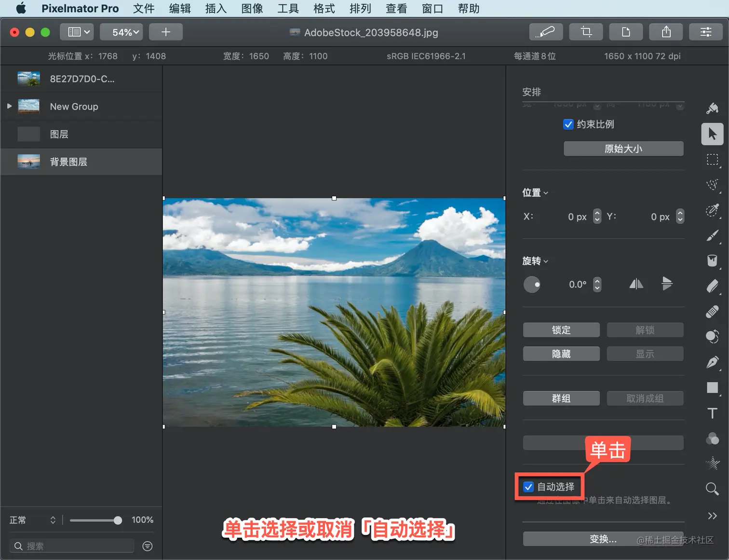Viewport: 729px width, 560px height.
Task: Open the 插入 menu
Action: 216,9
